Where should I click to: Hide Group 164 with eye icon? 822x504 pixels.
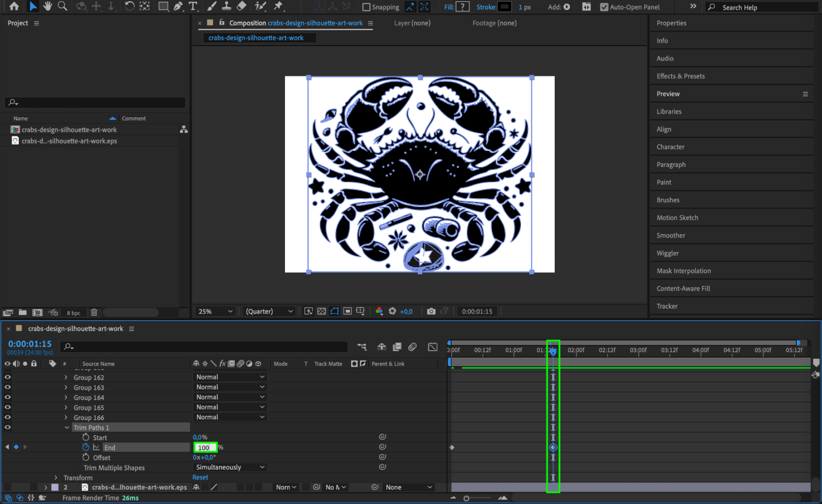point(7,397)
